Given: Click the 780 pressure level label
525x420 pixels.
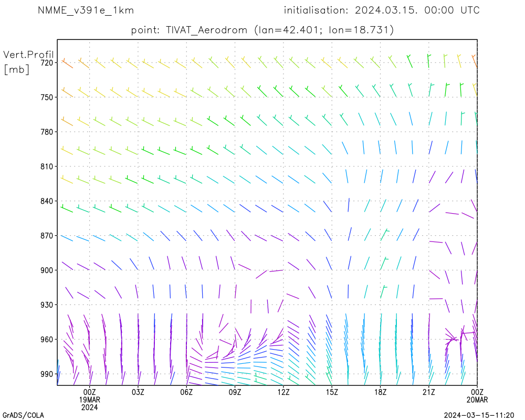Looking at the screenshot, I should pos(47,132).
